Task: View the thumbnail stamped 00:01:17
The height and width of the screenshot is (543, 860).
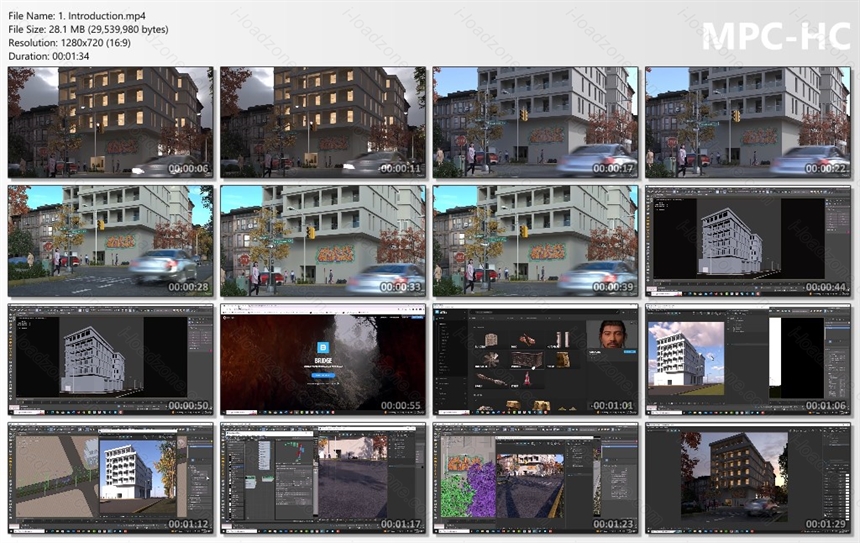Action: [323, 478]
